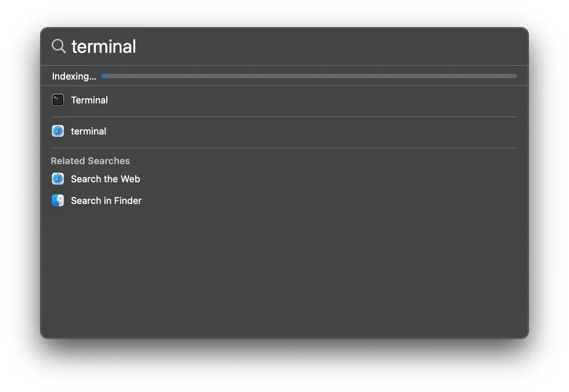Click the Indexing… status label
The height and width of the screenshot is (392, 569).
[x=74, y=76]
